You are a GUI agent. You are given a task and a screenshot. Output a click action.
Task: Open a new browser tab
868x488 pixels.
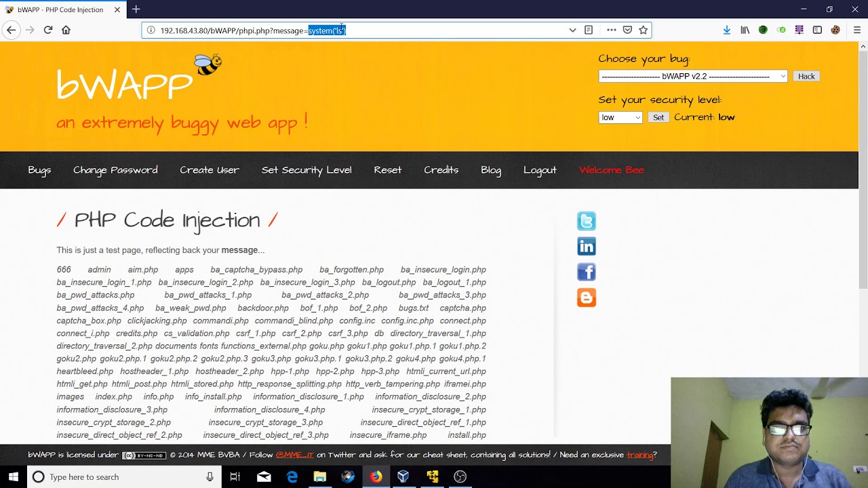(136, 9)
